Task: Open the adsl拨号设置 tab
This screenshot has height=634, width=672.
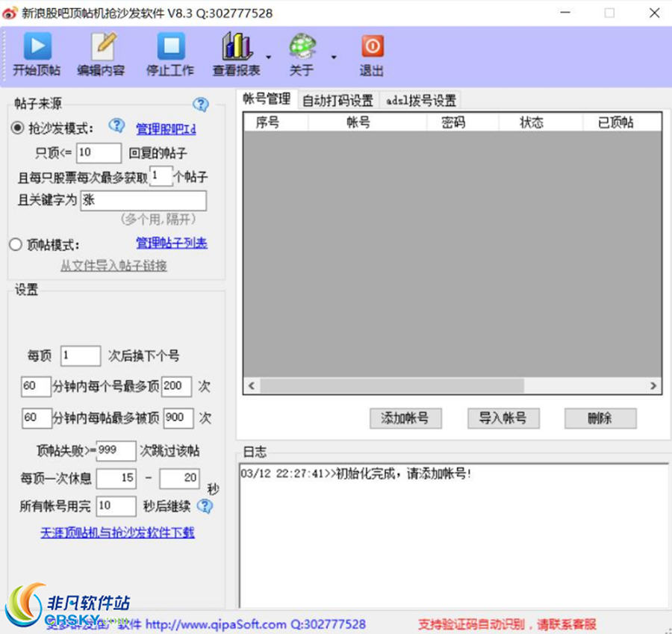Action: 420,100
